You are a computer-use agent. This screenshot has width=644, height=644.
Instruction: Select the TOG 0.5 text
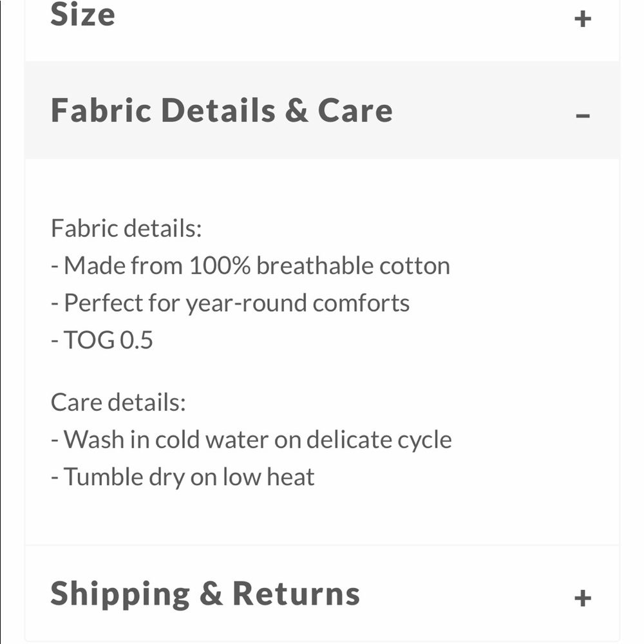tap(102, 339)
